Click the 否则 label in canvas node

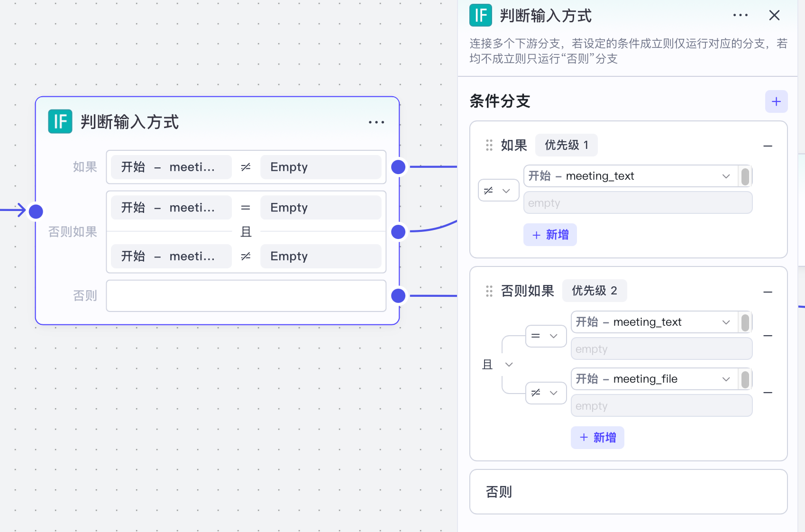click(x=85, y=296)
